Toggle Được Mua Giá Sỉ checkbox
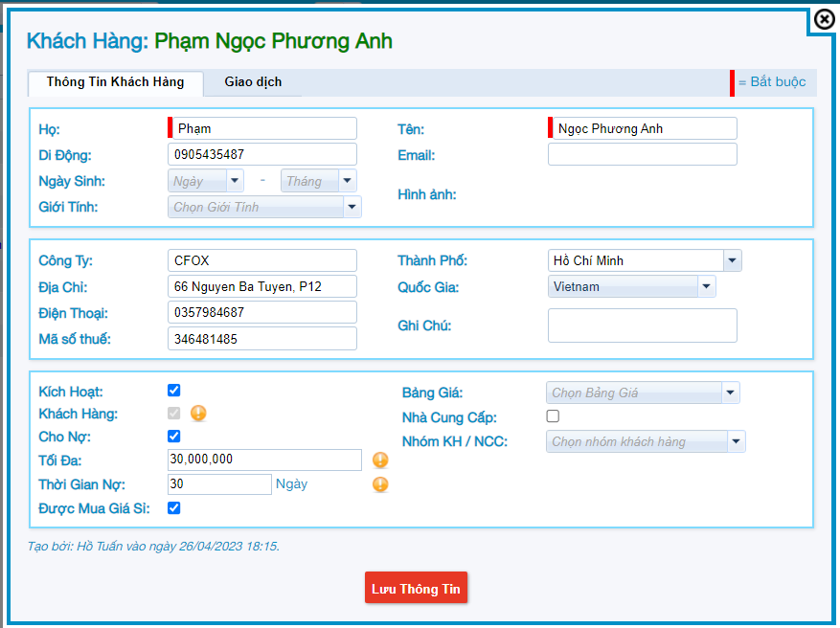 pyautogui.click(x=173, y=508)
